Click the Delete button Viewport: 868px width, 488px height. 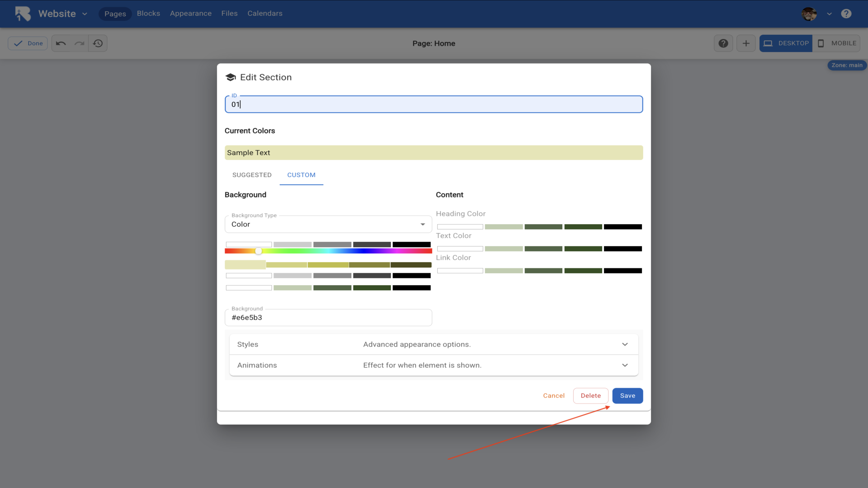point(590,396)
